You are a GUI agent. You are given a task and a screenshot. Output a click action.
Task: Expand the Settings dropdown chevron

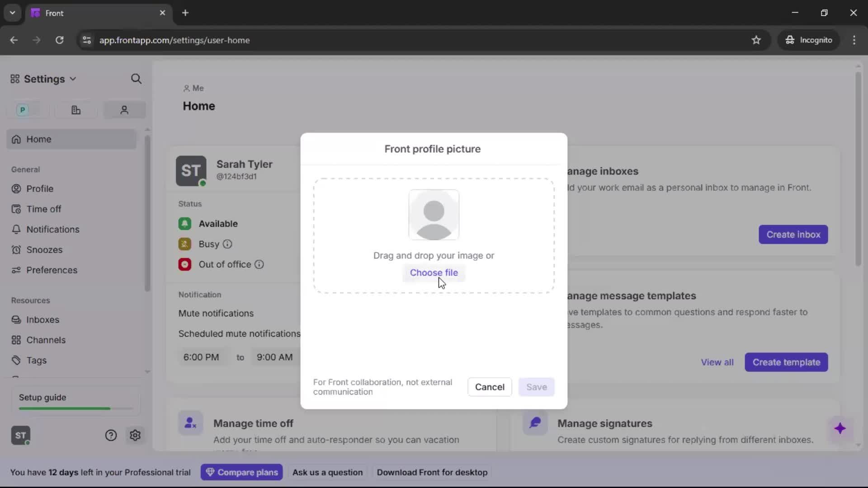(73, 79)
